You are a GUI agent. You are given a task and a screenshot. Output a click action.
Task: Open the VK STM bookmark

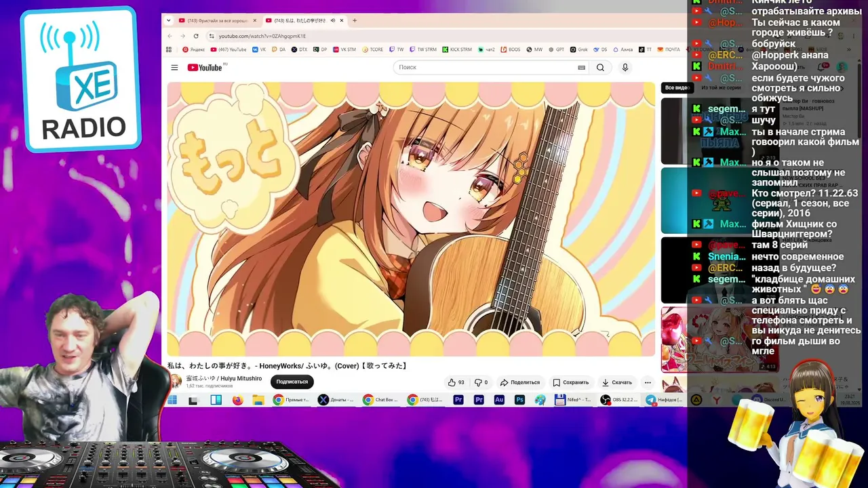click(x=344, y=49)
